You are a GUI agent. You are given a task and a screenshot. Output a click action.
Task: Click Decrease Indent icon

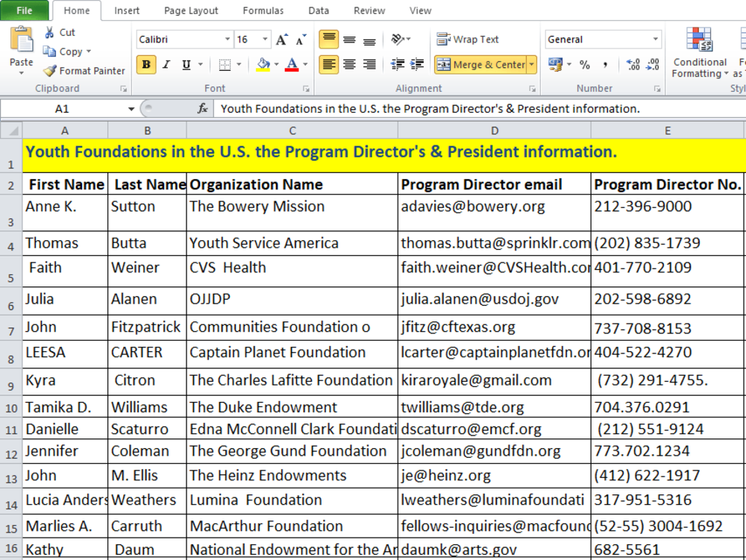click(x=398, y=64)
